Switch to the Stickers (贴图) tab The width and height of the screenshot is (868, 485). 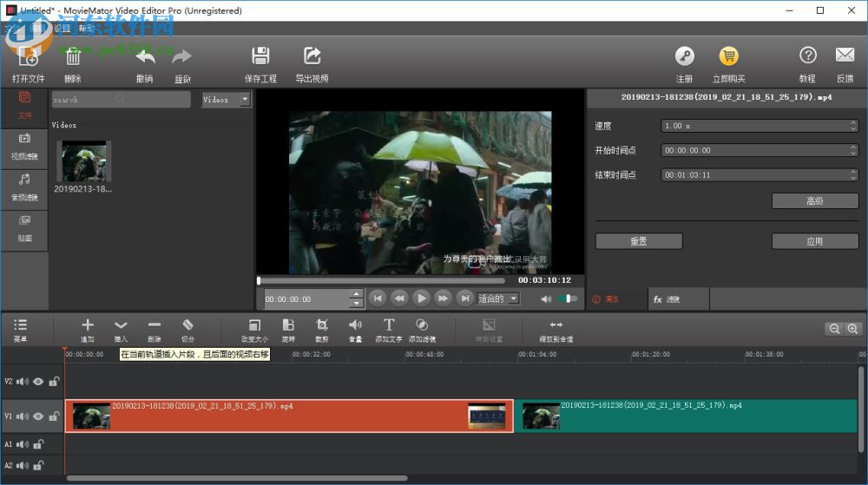tap(24, 230)
